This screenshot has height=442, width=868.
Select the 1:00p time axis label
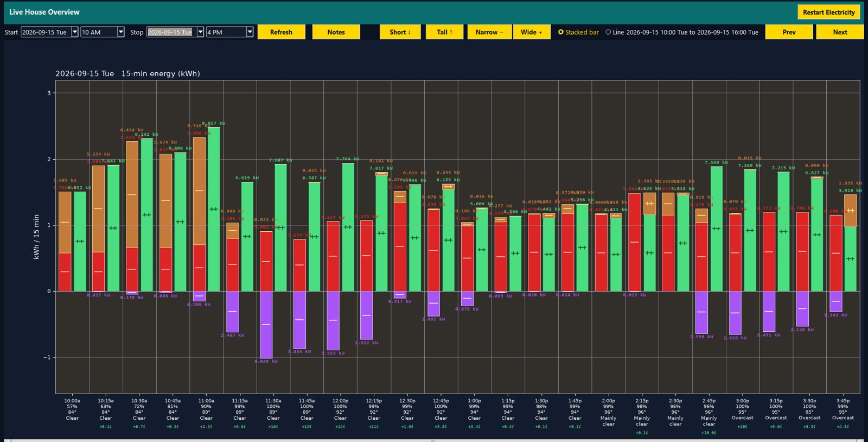point(474,401)
